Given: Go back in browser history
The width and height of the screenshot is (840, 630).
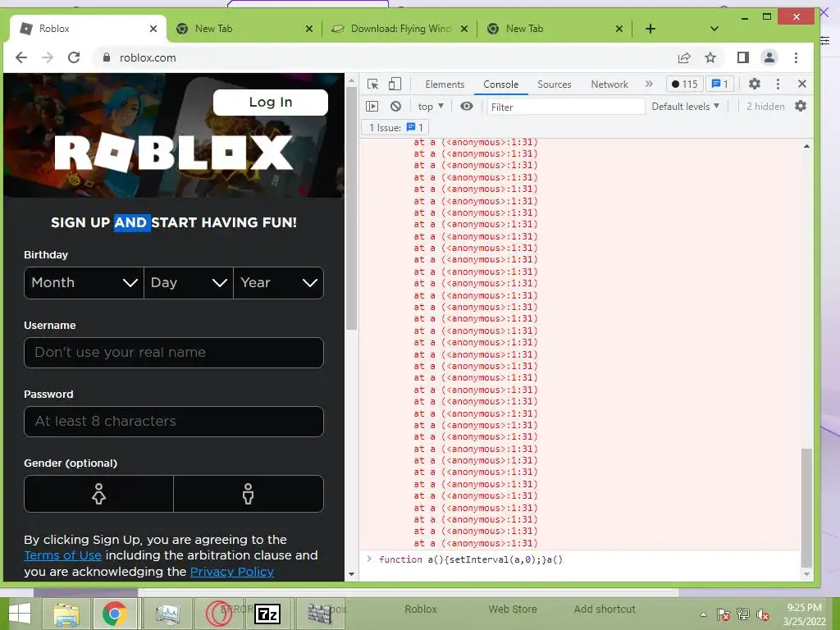Looking at the screenshot, I should coord(21,57).
